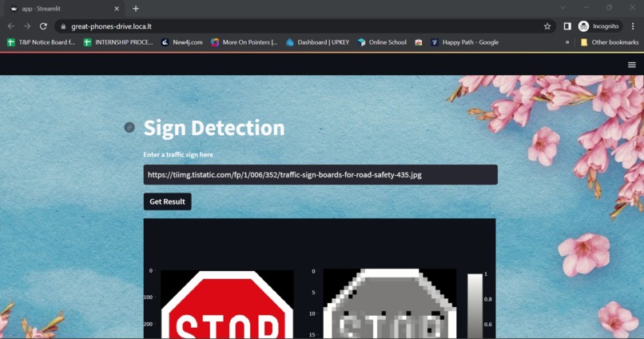Reload the current page
Viewport: 644px width, 339px height.
point(43,26)
